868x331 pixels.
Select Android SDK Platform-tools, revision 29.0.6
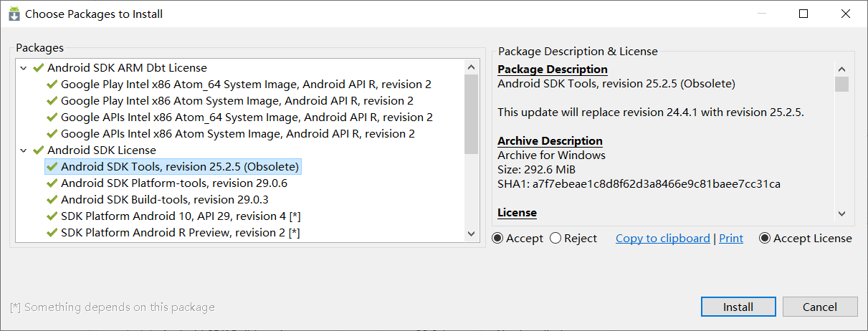click(174, 183)
